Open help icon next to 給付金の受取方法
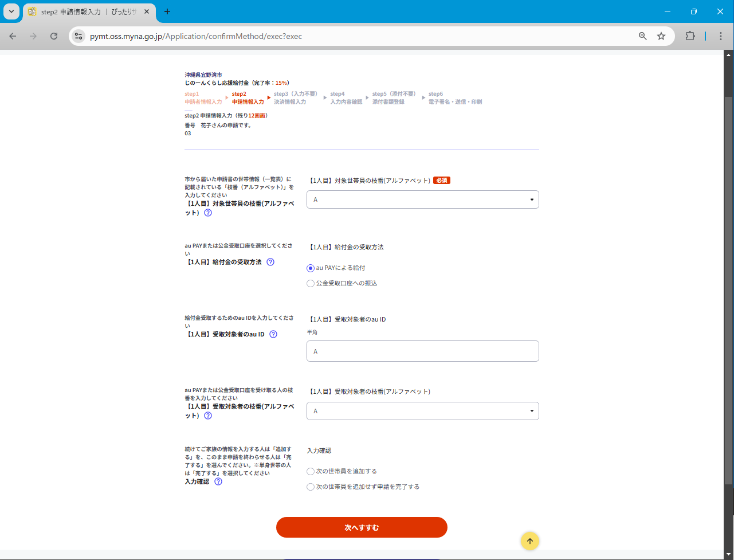Image resolution: width=734 pixels, height=560 pixels. coord(270,262)
